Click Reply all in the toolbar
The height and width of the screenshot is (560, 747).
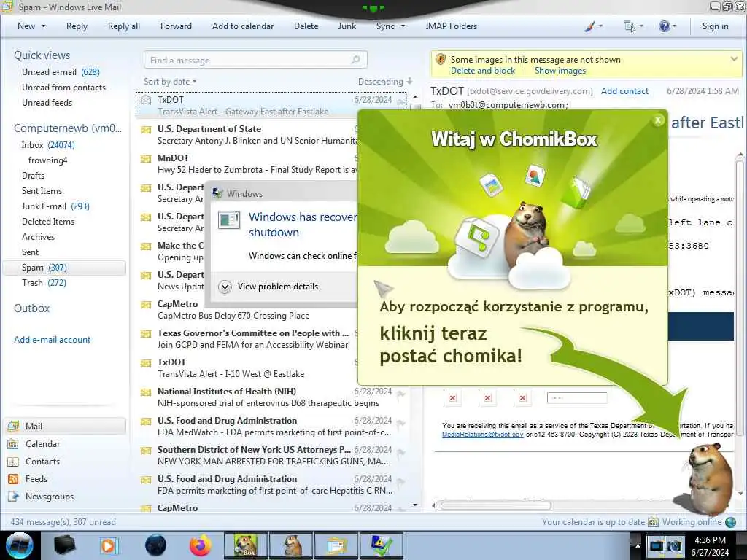click(124, 27)
